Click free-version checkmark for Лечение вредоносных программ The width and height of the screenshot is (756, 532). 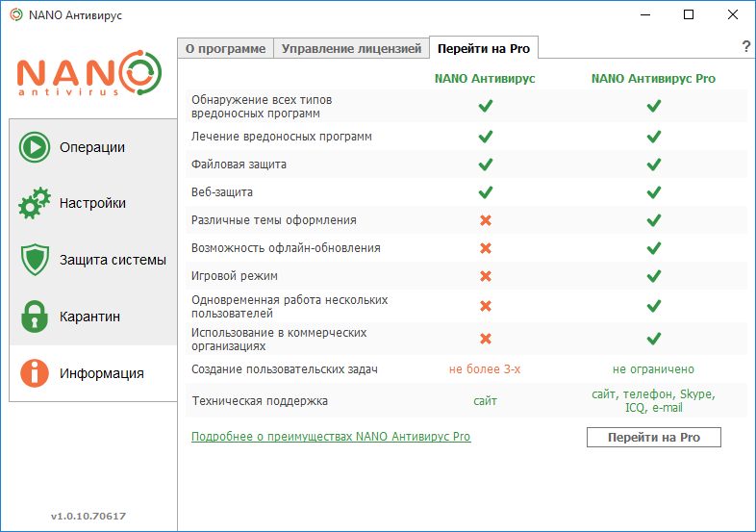[x=486, y=137]
